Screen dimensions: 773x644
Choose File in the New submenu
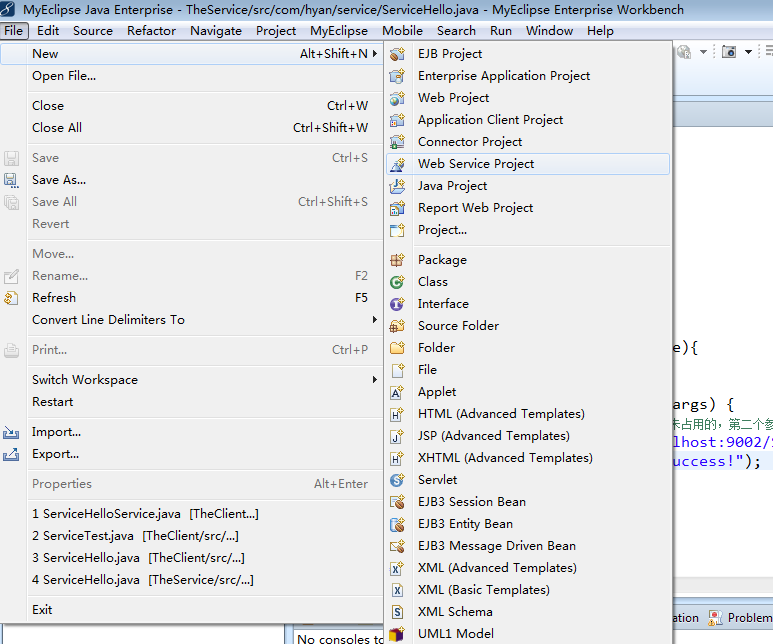[528, 370]
